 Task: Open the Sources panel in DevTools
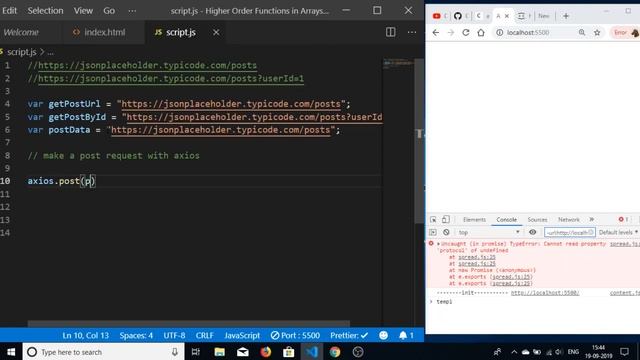pos(537,220)
